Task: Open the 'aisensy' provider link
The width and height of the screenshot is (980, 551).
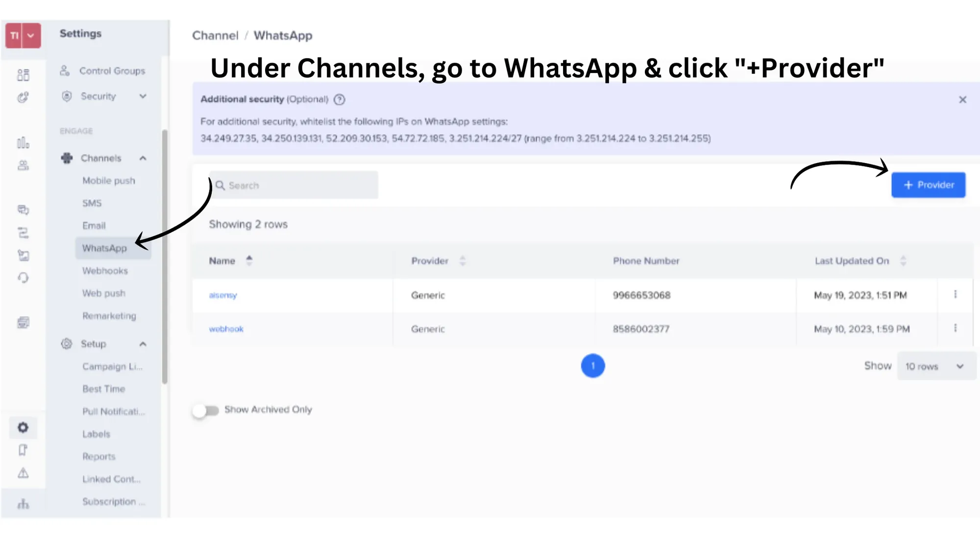Action: click(x=223, y=295)
